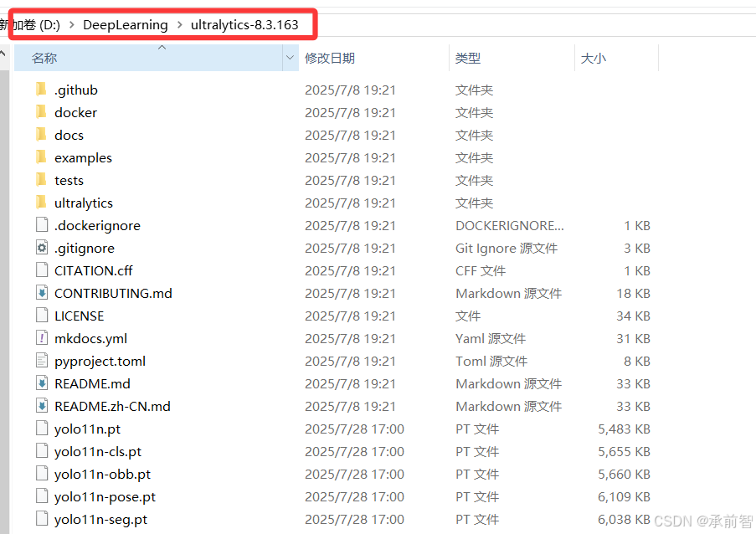Screen dimensions: 756x534
Task: Select the yolo11n-cls.pt file name
Action: click(98, 452)
